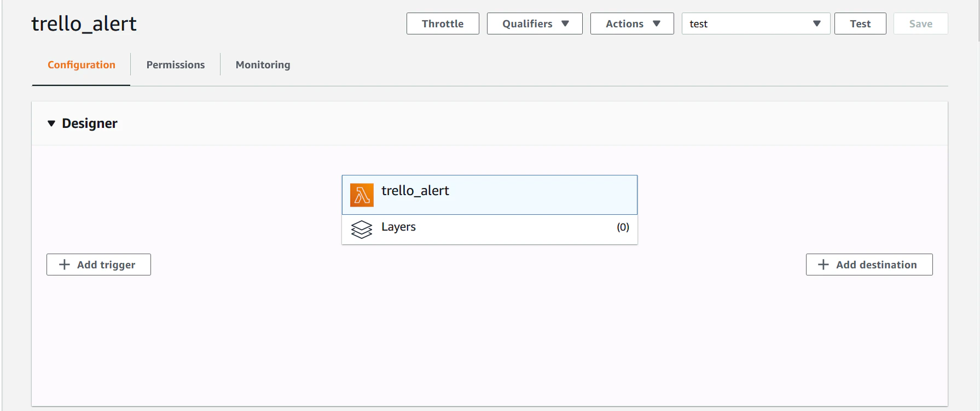Click the Save button
This screenshot has width=980, height=411.
coord(920,24)
